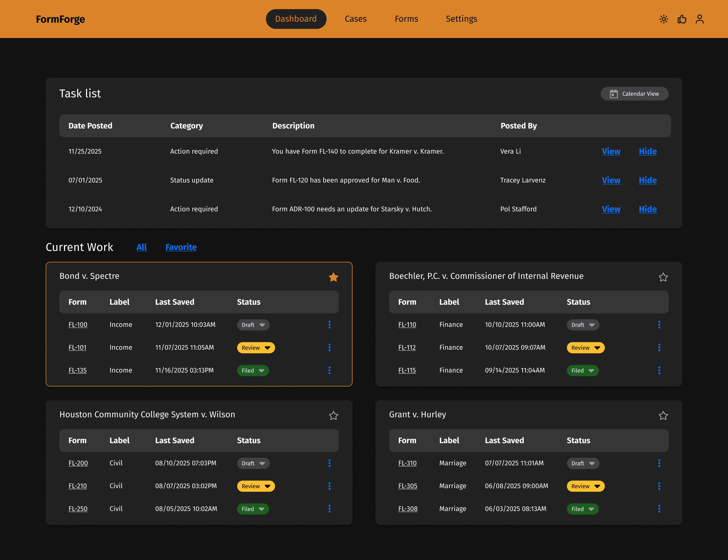Image resolution: width=728 pixels, height=560 pixels.
Task: Show only Favorite current work
Action: coord(181,247)
